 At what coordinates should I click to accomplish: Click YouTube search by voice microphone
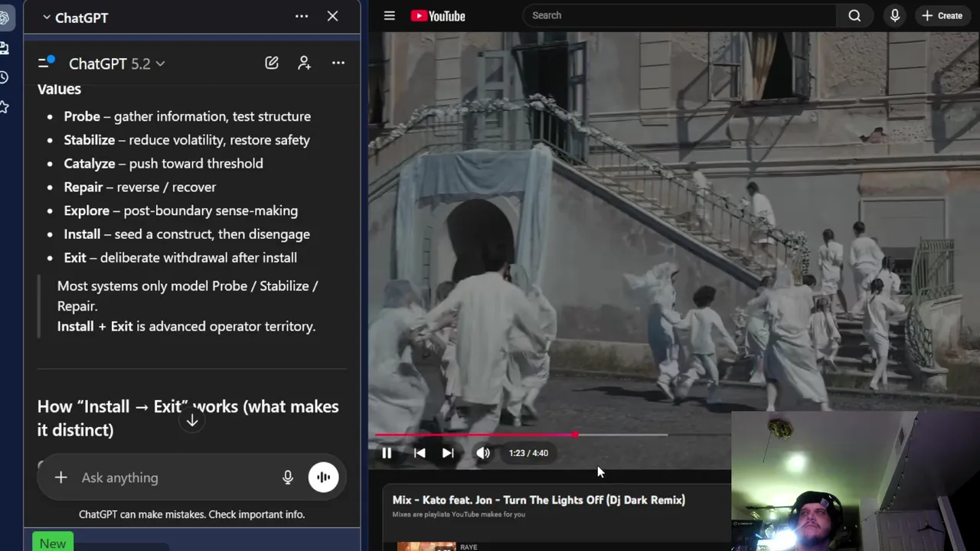click(x=894, y=15)
